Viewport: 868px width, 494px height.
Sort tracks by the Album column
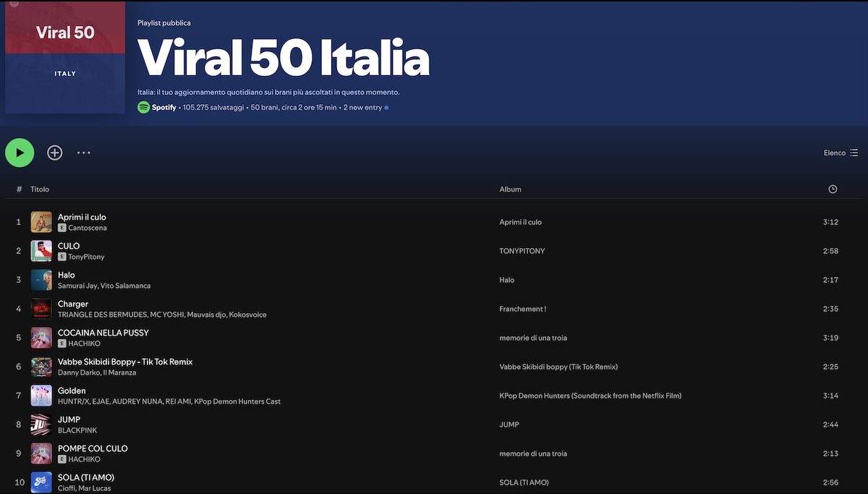(x=511, y=189)
